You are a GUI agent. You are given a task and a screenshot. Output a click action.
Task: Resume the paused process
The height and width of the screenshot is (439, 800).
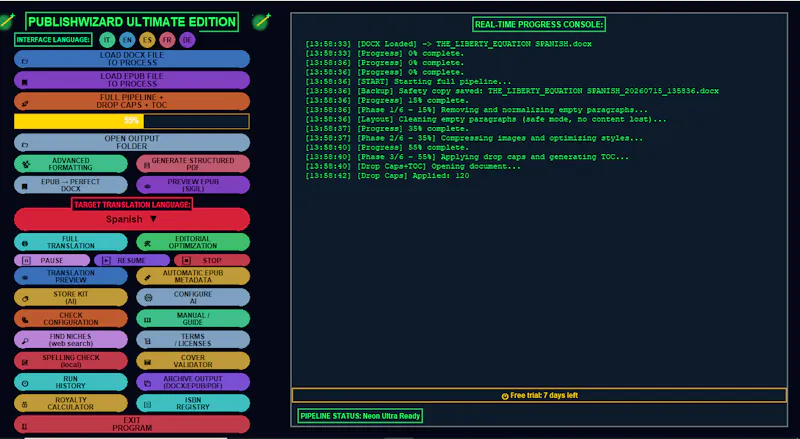click(x=132, y=260)
